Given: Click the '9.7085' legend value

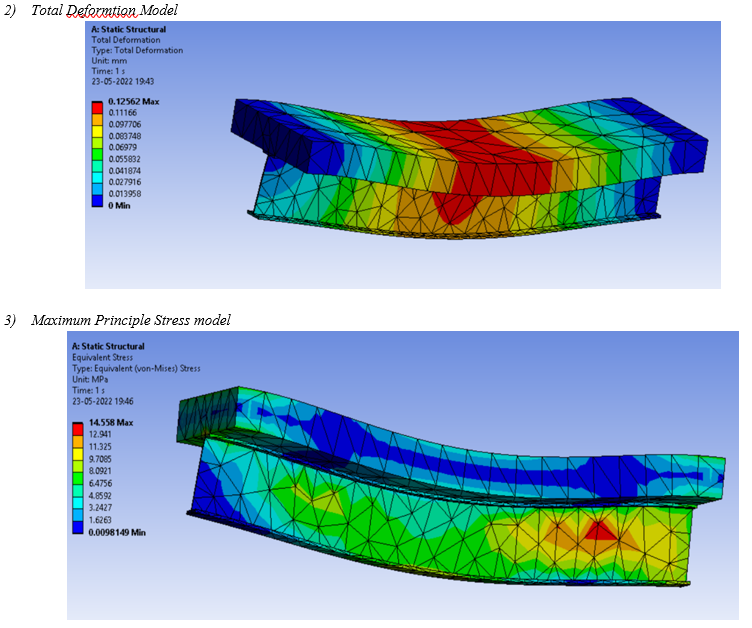Looking at the screenshot, I should coord(100,459).
